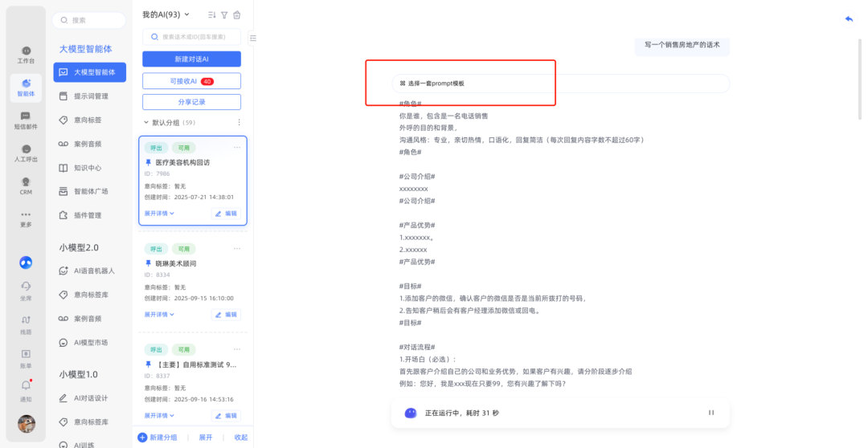Image resolution: width=868 pixels, height=448 pixels.
Task: Open 知识中心 menu item
Action: coord(88,168)
